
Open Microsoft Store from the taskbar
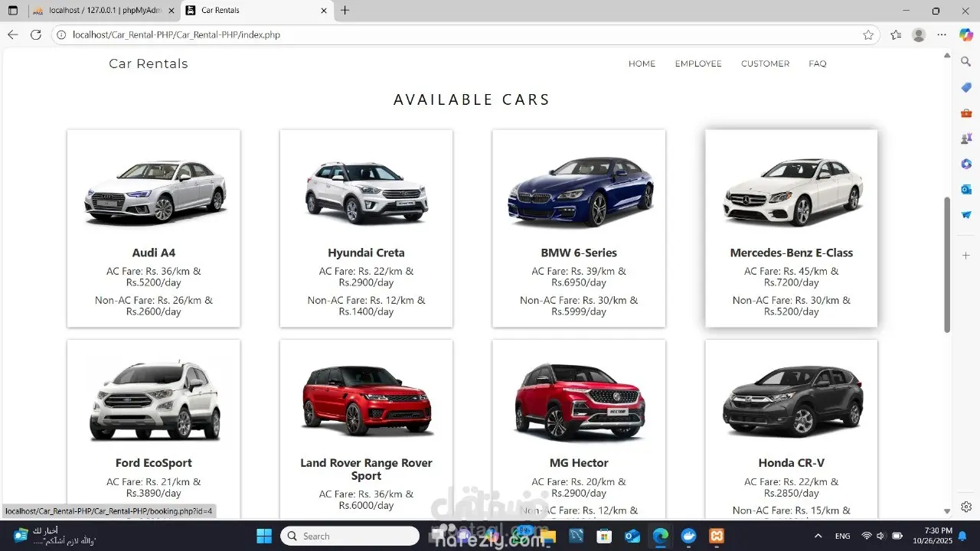click(x=605, y=536)
